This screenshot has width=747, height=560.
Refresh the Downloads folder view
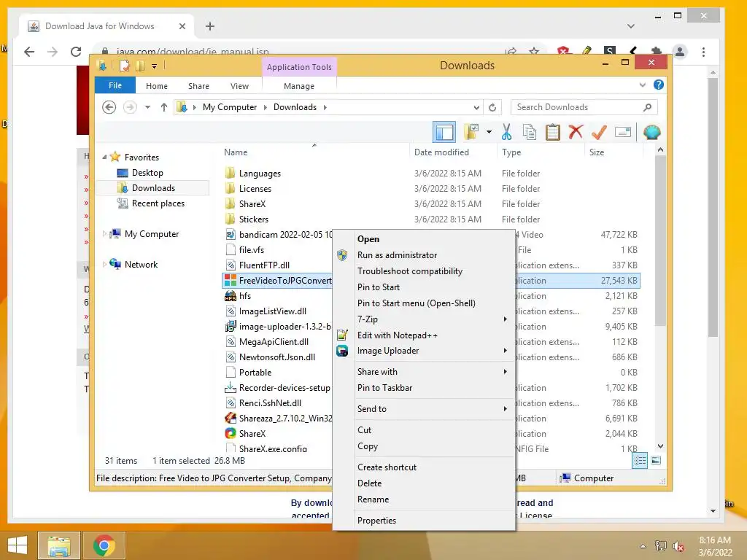pyautogui.click(x=492, y=107)
